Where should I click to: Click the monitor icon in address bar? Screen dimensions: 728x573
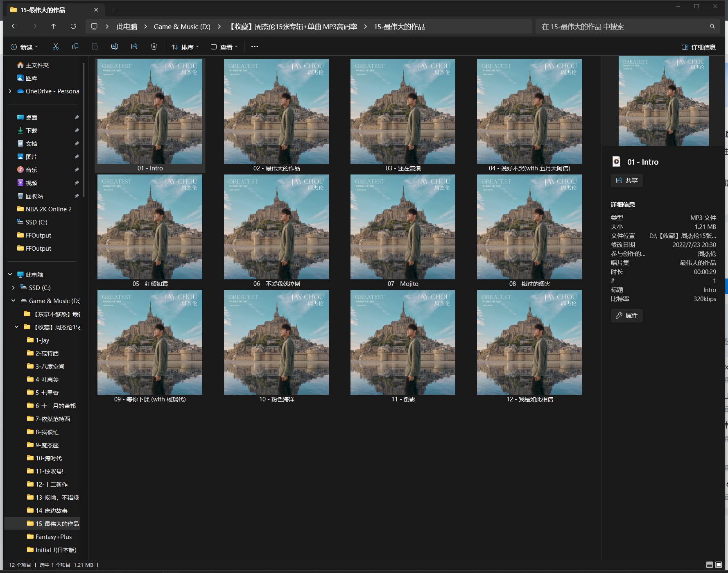click(94, 26)
